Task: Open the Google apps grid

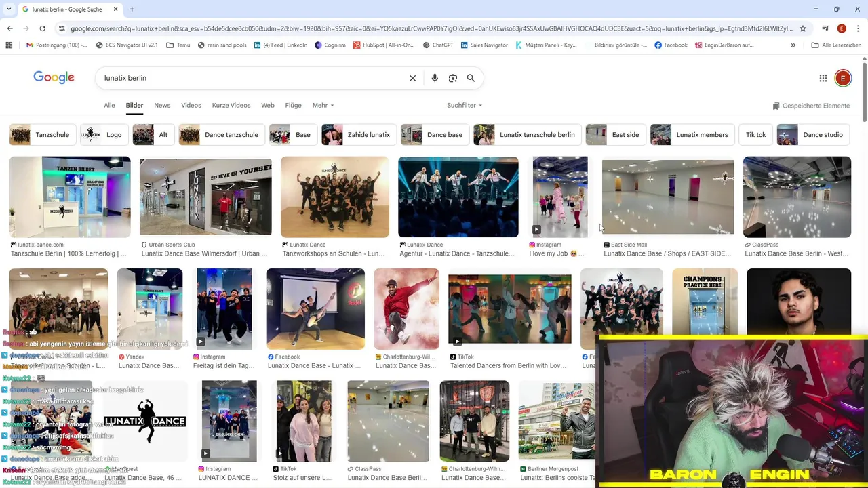Action: point(823,78)
